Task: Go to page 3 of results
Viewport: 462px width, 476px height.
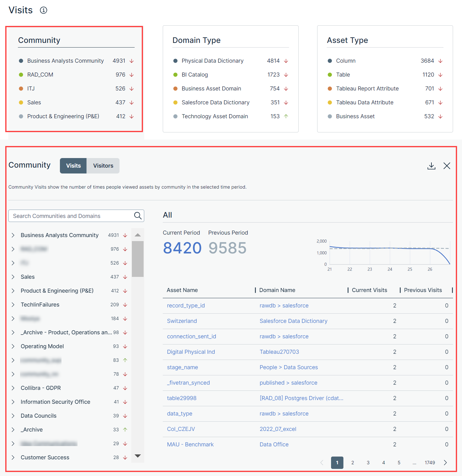Action: [368, 462]
